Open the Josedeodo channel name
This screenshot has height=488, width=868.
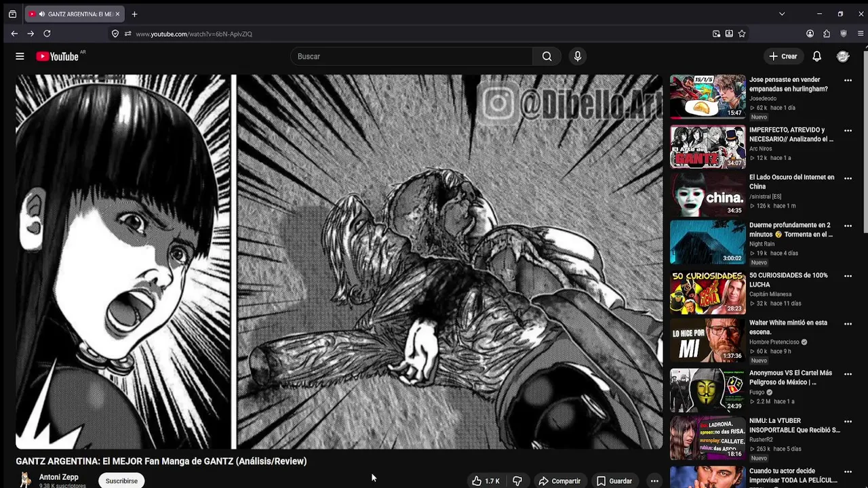[763, 98]
